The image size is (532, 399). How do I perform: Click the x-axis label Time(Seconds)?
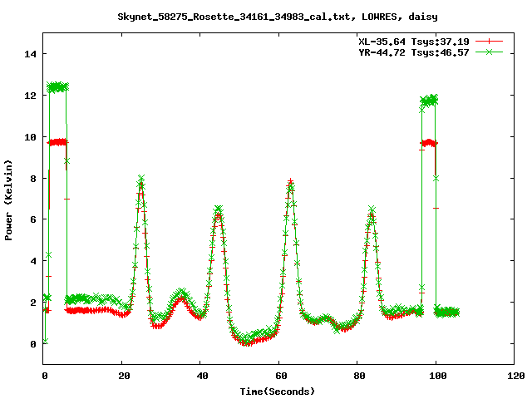click(x=278, y=392)
